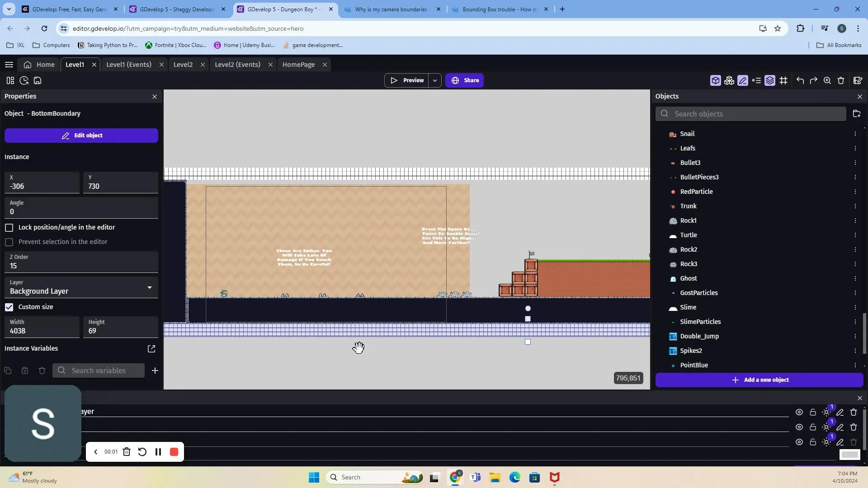868x488 pixels.
Task: Open project manager hamburger menu
Action: click(9, 65)
